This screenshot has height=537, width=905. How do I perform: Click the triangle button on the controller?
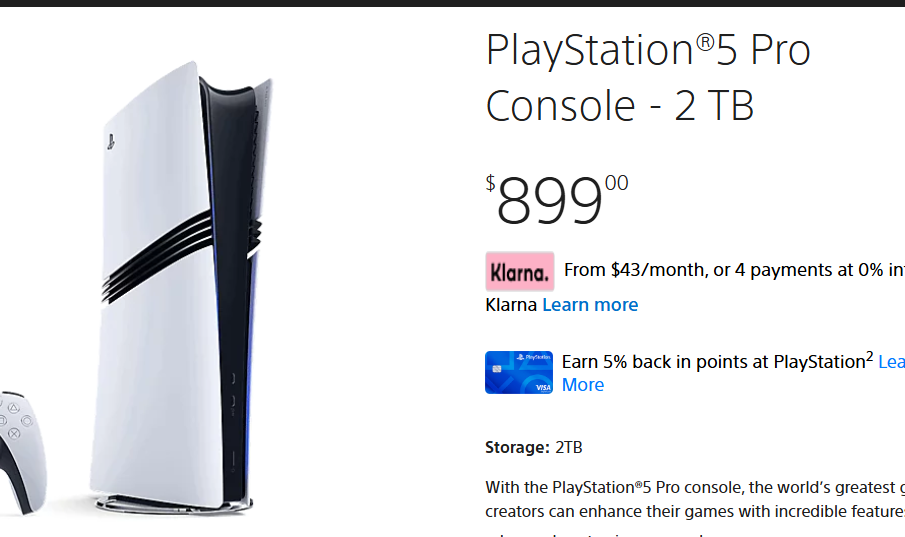click(x=14, y=408)
